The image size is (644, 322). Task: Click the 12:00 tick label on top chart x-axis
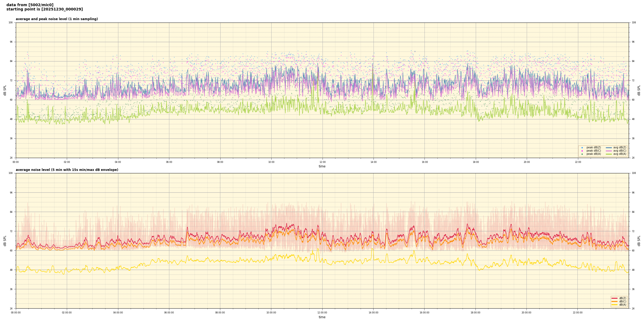click(x=322, y=162)
